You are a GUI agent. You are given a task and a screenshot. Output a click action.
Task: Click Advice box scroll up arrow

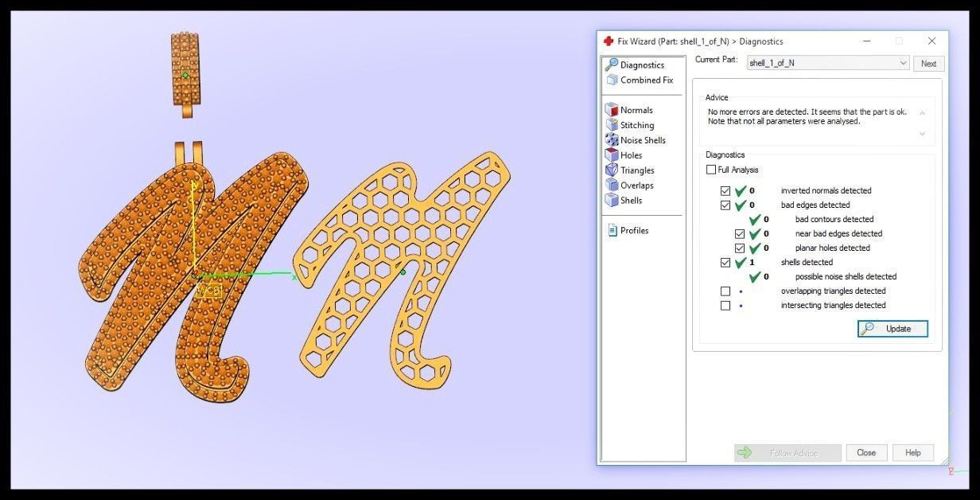tap(922, 113)
